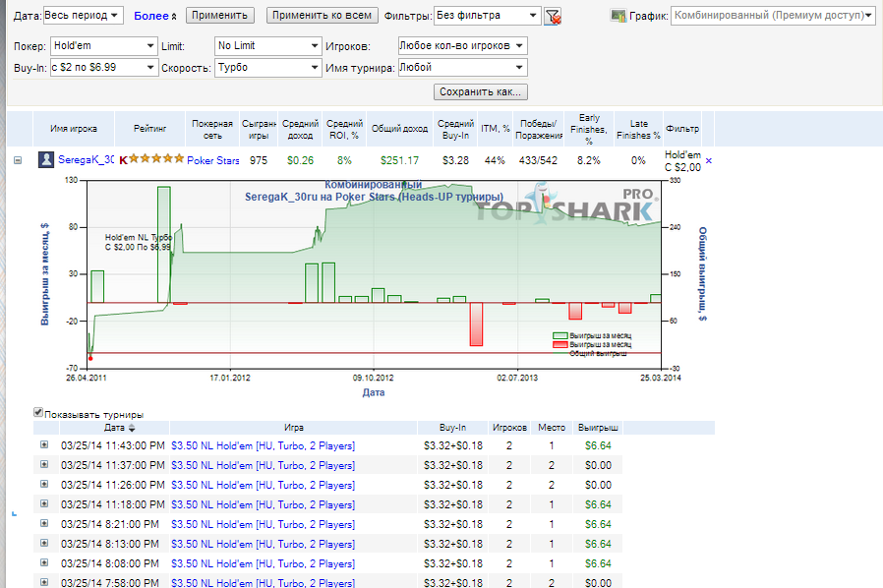Remove the Hold'em filter row with blue X
Image resolution: width=883 pixels, height=588 pixels.
[708, 160]
